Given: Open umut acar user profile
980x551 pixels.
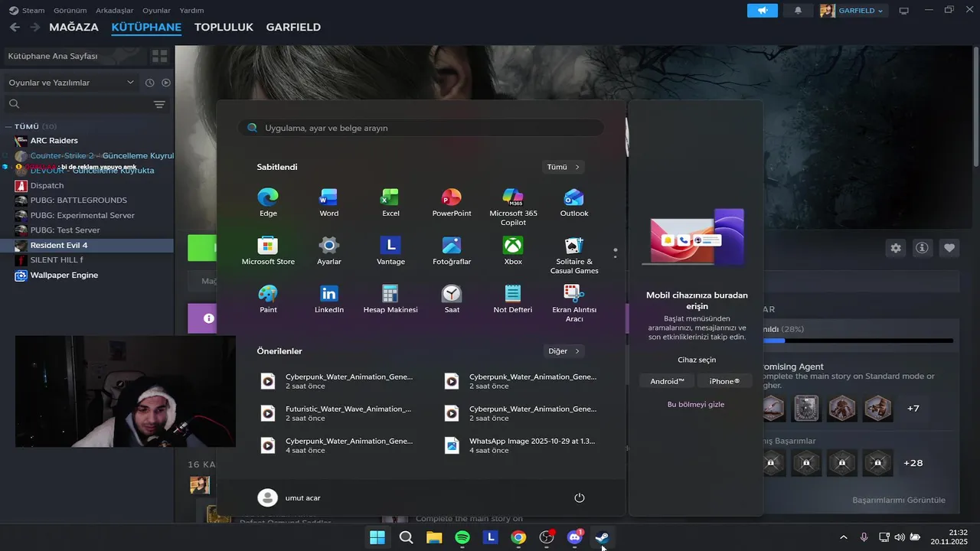Looking at the screenshot, I should (x=289, y=498).
